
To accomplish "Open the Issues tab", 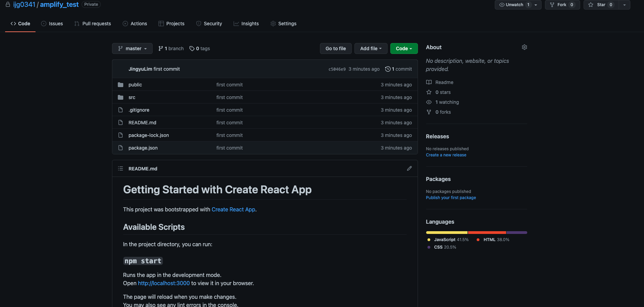I will (x=52, y=24).
